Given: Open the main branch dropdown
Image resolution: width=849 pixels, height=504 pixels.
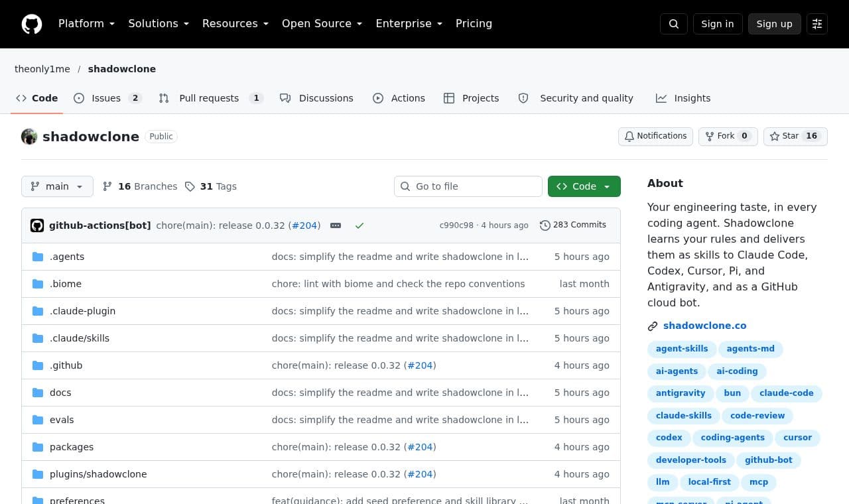Looking at the screenshot, I should [x=57, y=186].
